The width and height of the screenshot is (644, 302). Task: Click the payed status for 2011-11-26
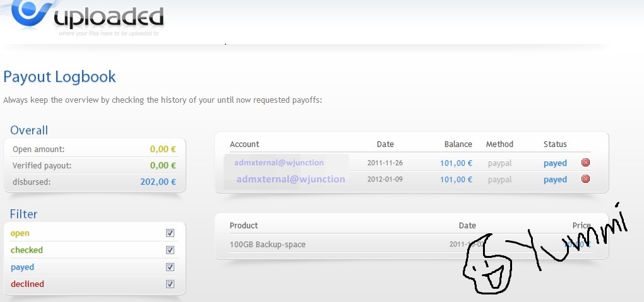pyautogui.click(x=555, y=163)
